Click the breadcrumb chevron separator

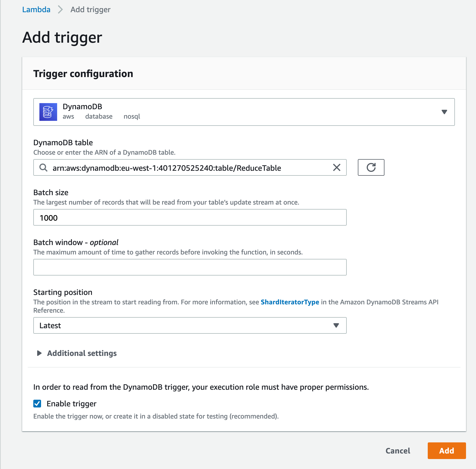(60, 10)
